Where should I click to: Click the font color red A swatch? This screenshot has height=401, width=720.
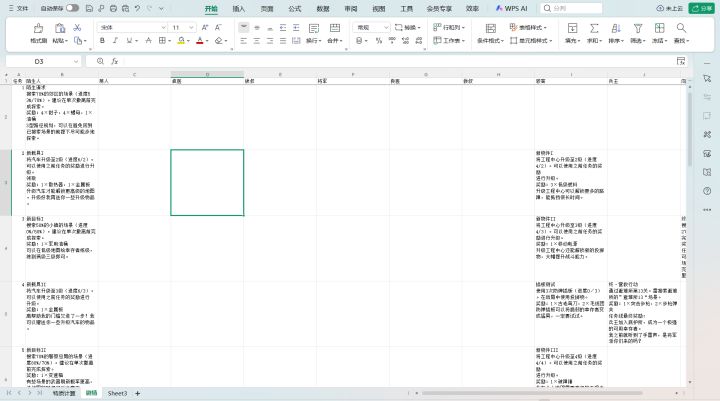(200, 41)
